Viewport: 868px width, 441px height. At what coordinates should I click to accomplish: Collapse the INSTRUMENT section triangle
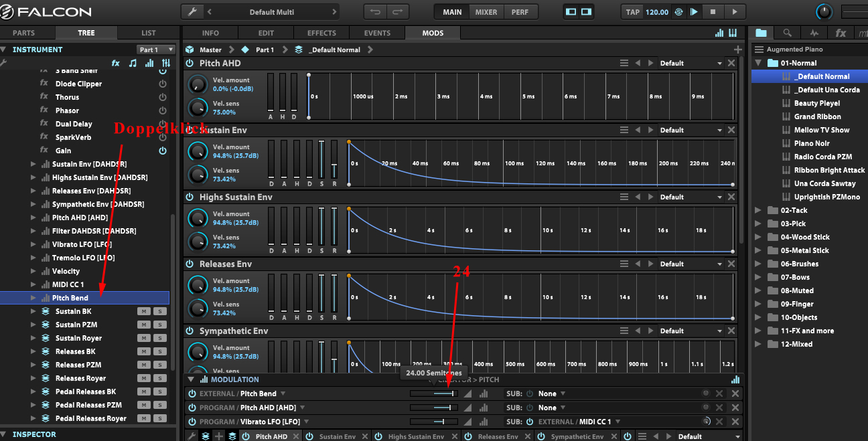coord(3,50)
